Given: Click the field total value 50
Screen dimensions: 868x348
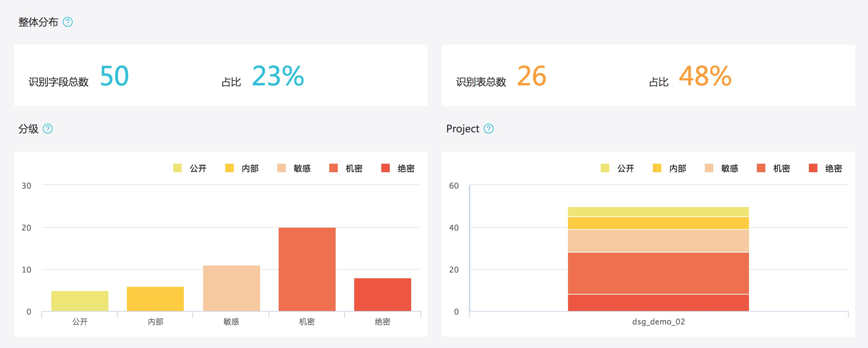Looking at the screenshot, I should (114, 76).
